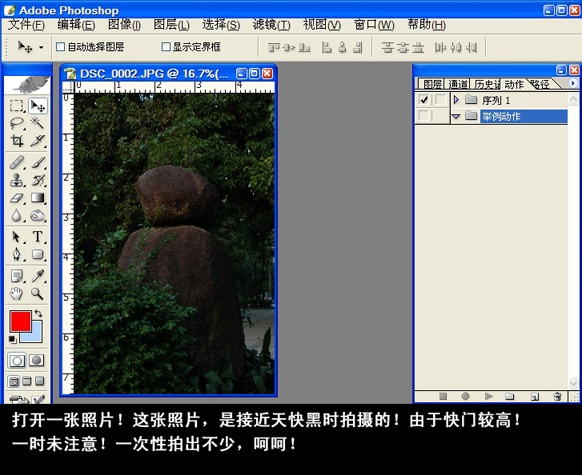Screen dimensions: 582x475
Task: Select the Path Selection tool
Action: tap(17, 237)
